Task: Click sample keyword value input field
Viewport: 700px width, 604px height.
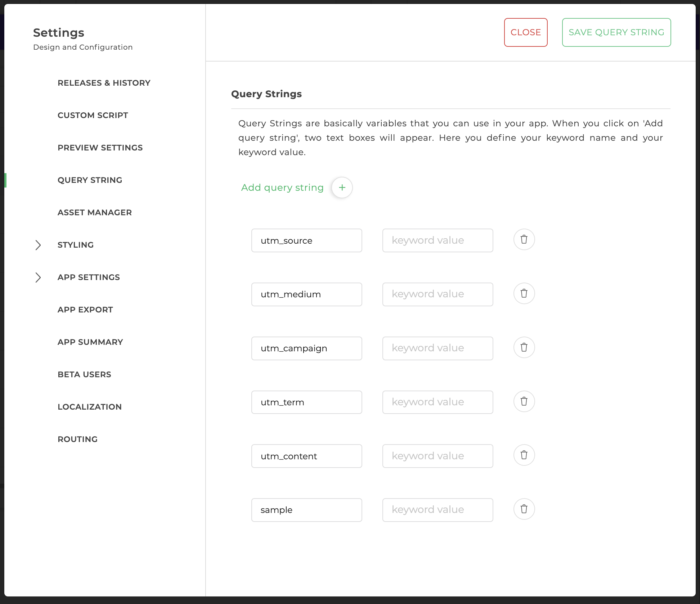Action: click(438, 509)
